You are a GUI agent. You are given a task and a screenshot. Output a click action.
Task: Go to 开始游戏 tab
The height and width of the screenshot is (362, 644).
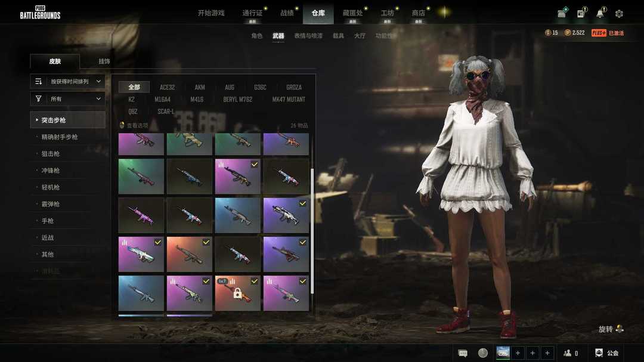click(211, 13)
